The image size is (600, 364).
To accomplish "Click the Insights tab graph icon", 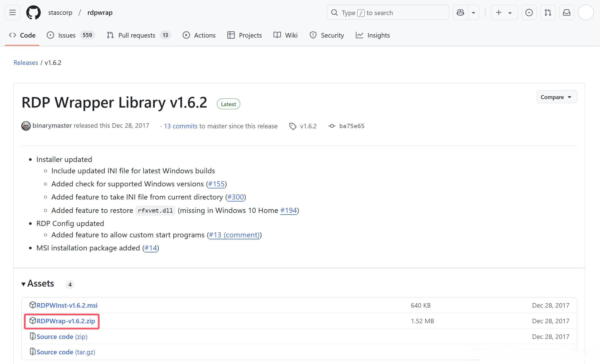I will pyautogui.click(x=360, y=35).
